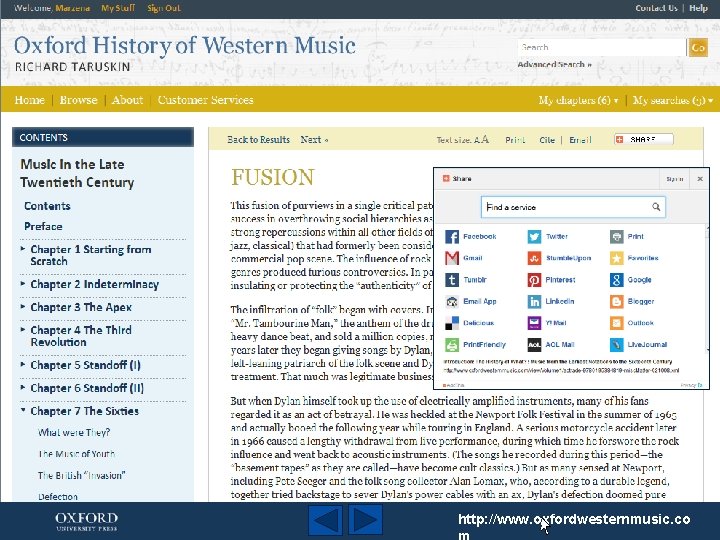This screenshot has height=540, width=720.
Task: Open the Help link
Action: [698, 8]
